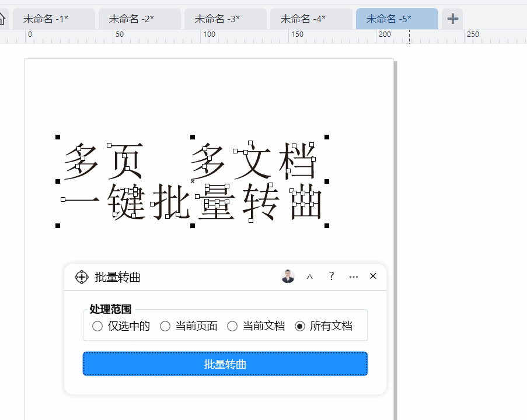Screen dimensions: 527x420
Task: Click the top-middle selection handle
Action: pyautogui.click(x=193, y=137)
